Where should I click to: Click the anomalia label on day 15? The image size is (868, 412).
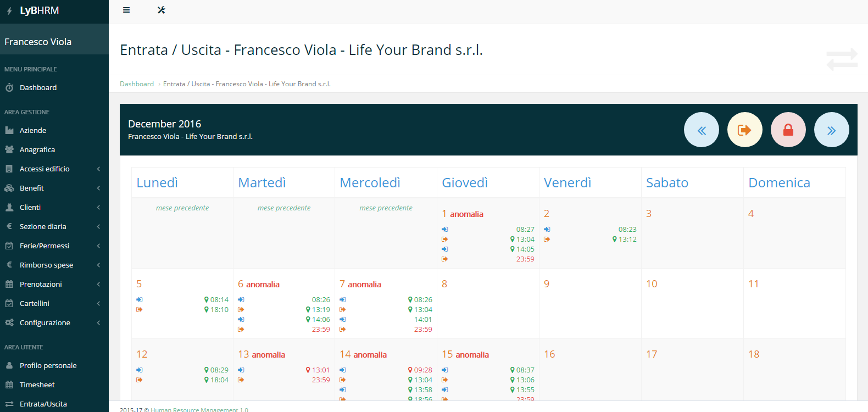tap(472, 355)
